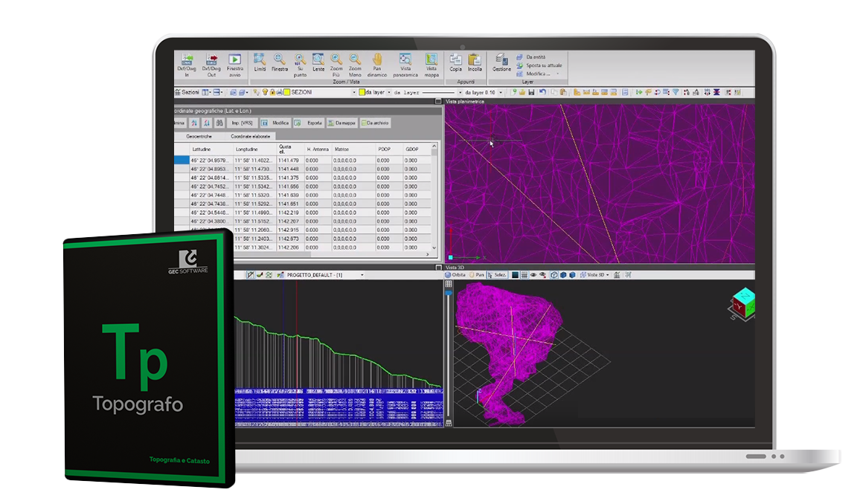Choose the Su punto zoom tool

(300, 65)
